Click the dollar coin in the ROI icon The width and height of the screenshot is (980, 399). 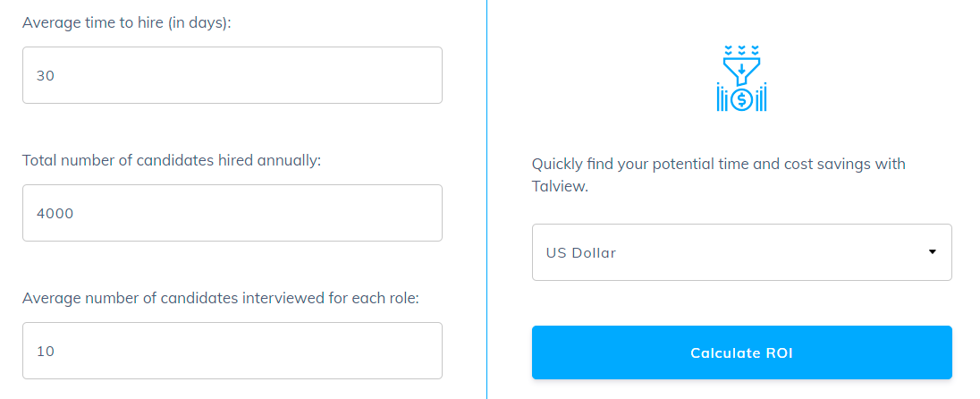(x=742, y=98)
